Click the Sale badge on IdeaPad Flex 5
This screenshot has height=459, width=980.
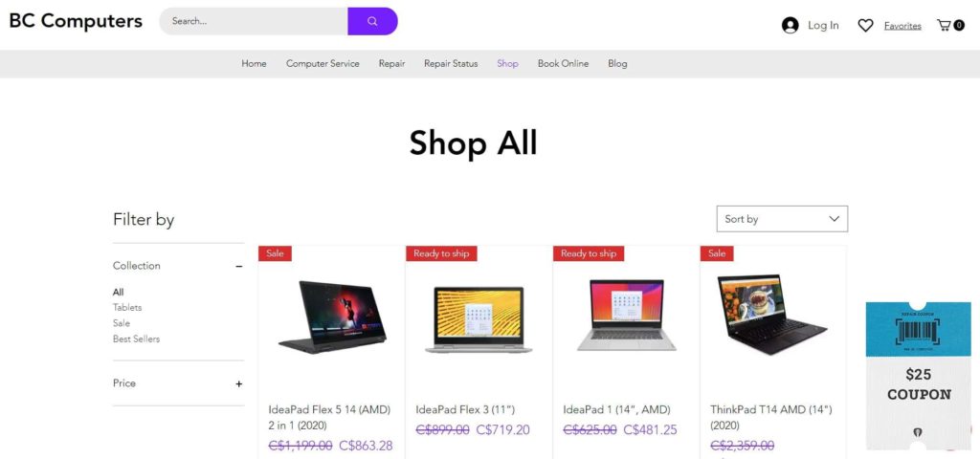[275, 252]
